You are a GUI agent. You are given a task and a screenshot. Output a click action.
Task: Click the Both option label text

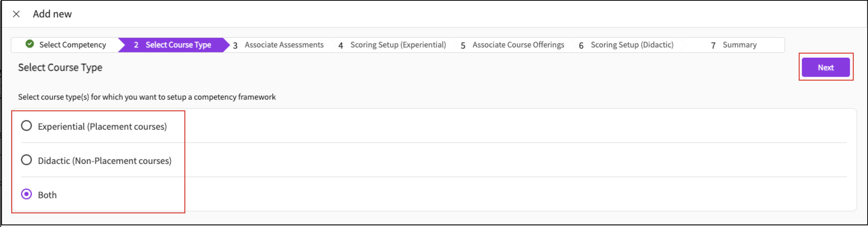click(47, 195)
